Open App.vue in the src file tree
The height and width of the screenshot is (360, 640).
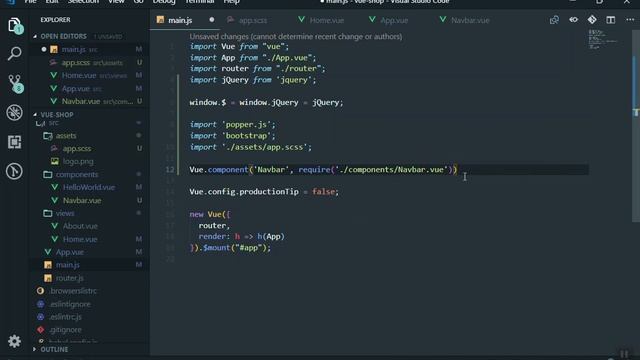[x=70, y=252]
